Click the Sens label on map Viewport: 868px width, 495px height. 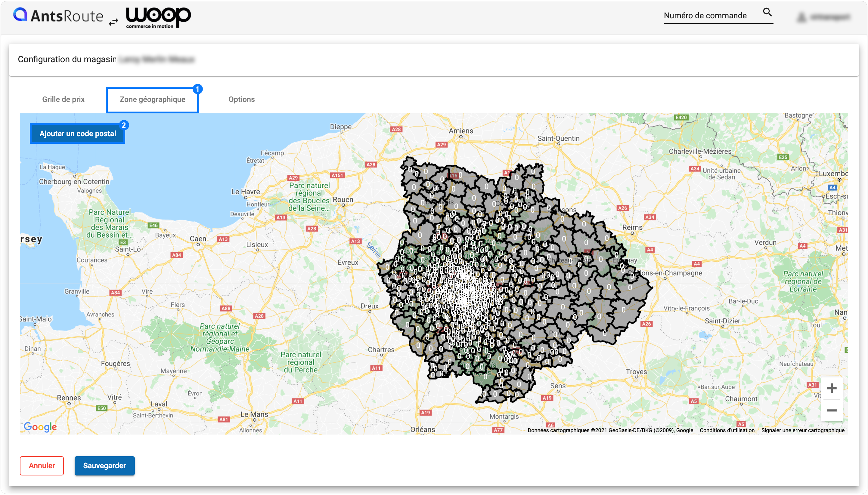tap(558, 386)
